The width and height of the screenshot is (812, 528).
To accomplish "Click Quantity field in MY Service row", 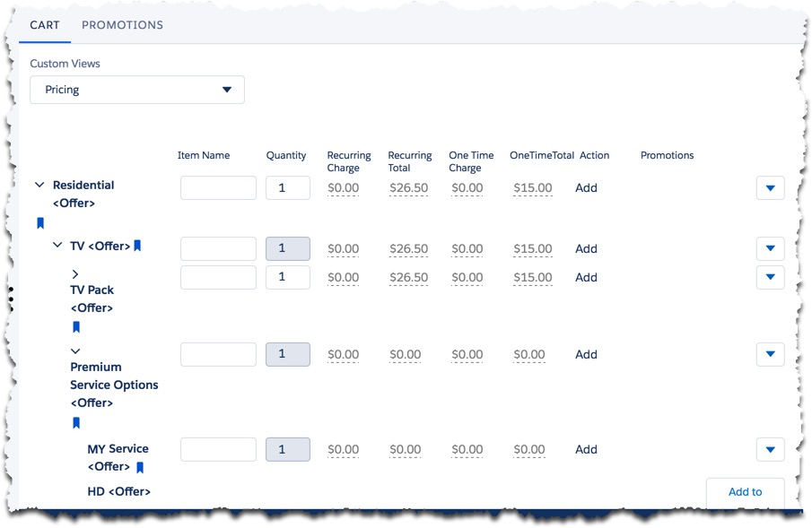I will pyautogui.click(x=288, y=449).
